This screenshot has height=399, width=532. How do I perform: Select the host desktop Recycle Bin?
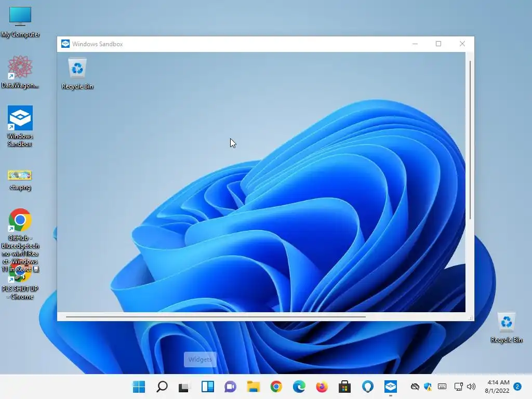tap(506, 328)
